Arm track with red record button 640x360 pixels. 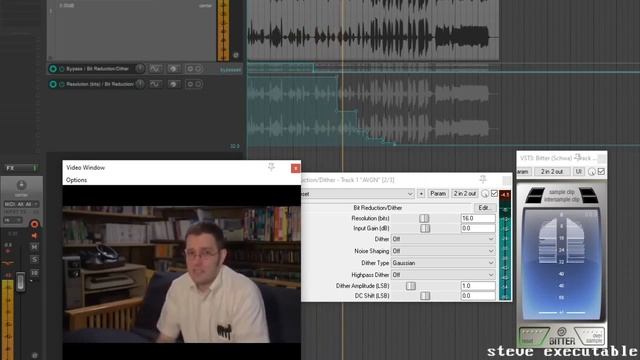[x=35, y=224]
